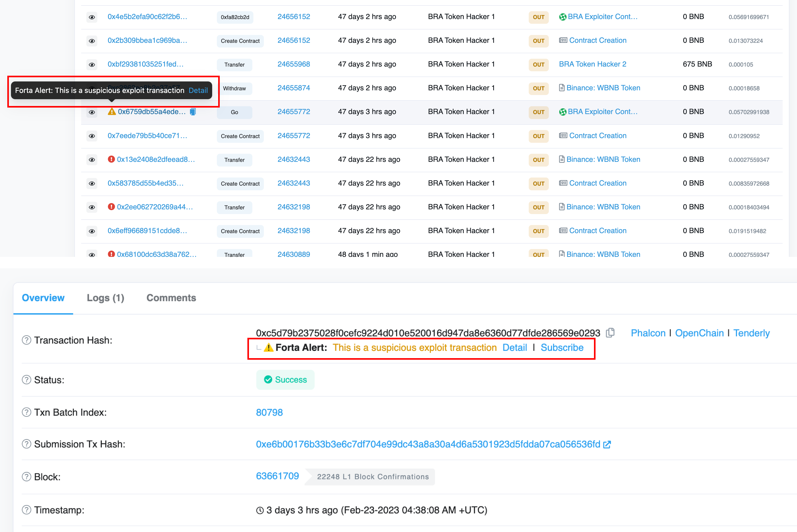Image resolution: width=797 pixels, height=532 pixels.
Task: Open transaction 0x4e5b2efa90c62f2b6 hash
Action: [x=147, y=17]
